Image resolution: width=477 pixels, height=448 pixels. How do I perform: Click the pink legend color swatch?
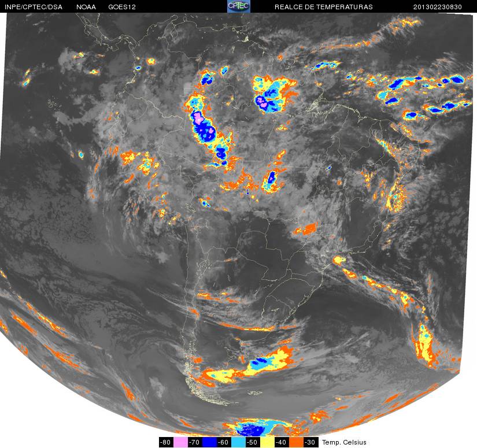coord(180,442)
